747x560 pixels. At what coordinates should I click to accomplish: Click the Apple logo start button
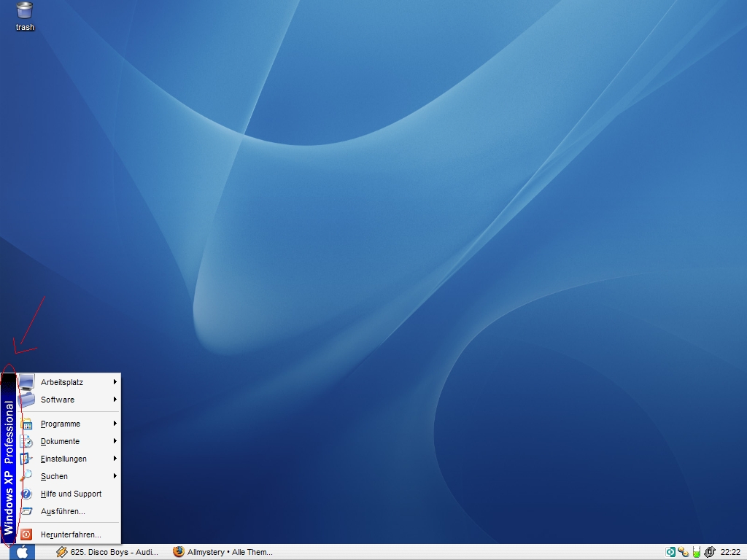(x=22, y=552)
